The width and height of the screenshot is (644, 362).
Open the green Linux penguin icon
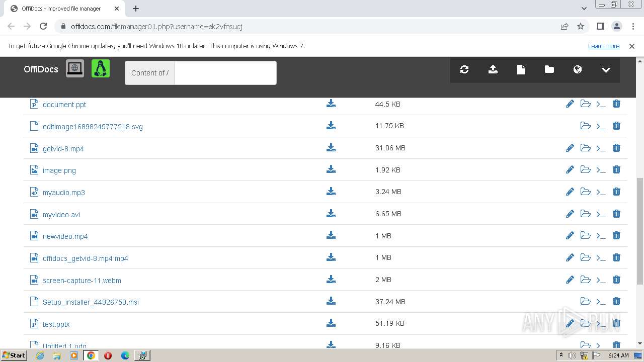tap(101, 68)
